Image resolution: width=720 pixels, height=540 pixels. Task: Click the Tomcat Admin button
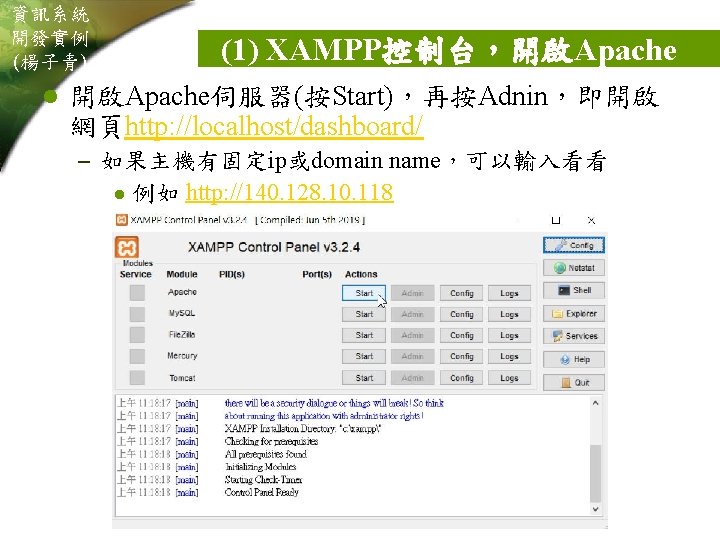tap(412, 378)
